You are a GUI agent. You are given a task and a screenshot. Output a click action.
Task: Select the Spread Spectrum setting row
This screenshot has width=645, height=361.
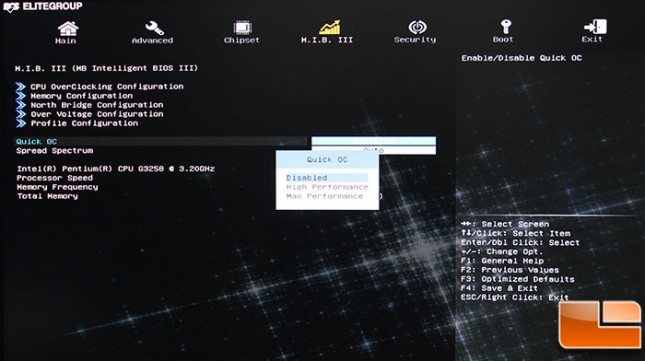pyautogui.click(x=54, y=150)
